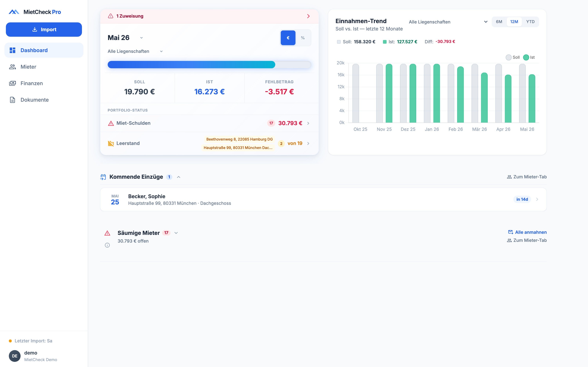Viewport: 588px width, 367px height.
Task: Toggle the Ist series in chart legend
Action: tap(529, 57)
